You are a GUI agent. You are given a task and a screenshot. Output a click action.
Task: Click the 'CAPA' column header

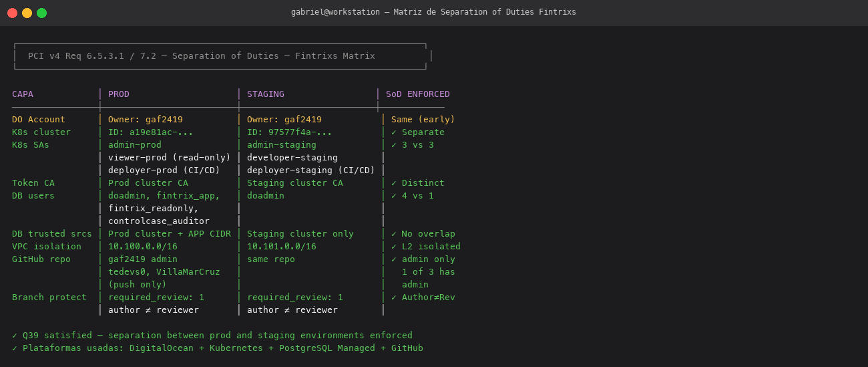[23, 94]
